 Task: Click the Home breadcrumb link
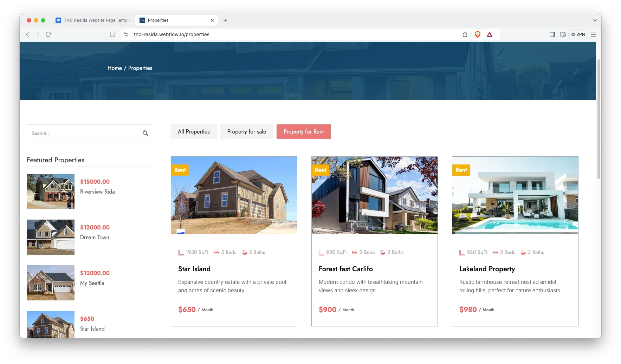(x=115, y=68)
